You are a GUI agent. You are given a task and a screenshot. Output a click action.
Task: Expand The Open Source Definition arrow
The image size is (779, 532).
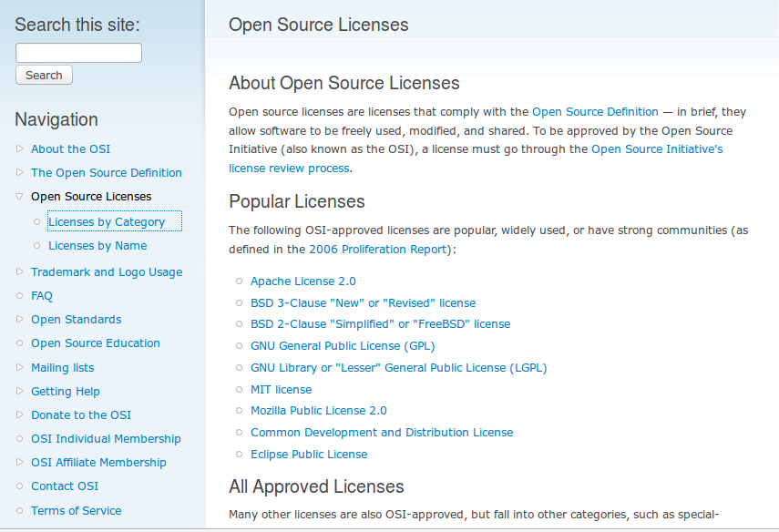(19, 172)
